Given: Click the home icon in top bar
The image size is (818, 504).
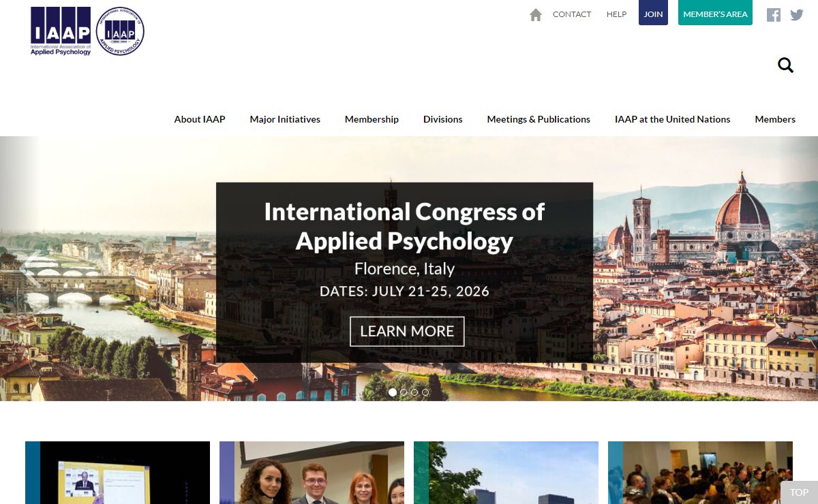Looking at the screenshot, I should 536,14.
